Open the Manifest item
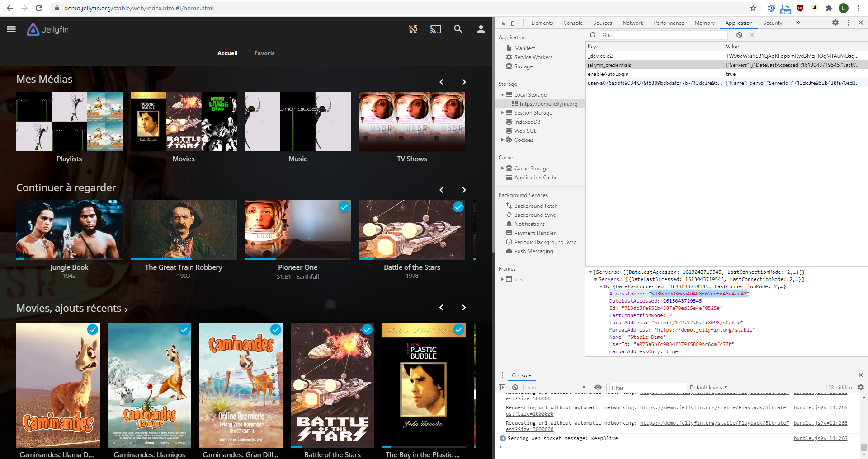This screenshot has height=459, width=868. click(524, 48)
